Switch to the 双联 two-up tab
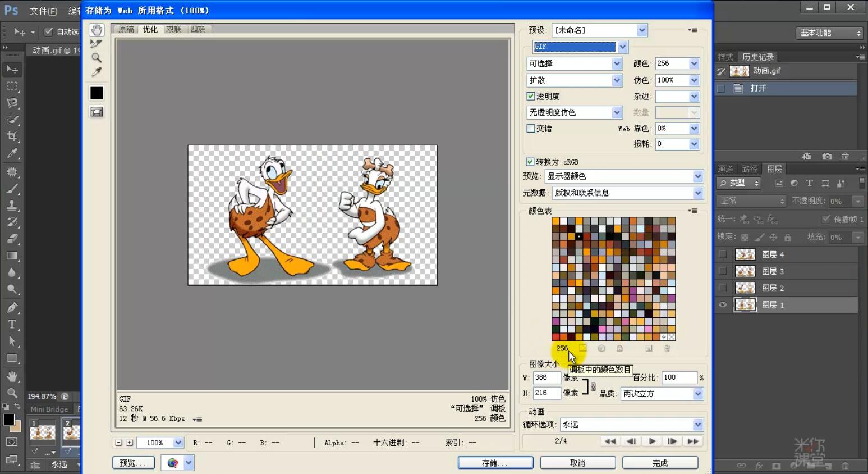Viewport: 868px width, 474px height. [174, 29]
